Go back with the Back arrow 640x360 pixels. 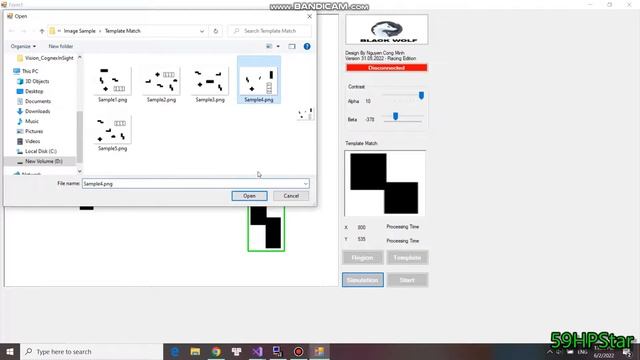(11, 31)
